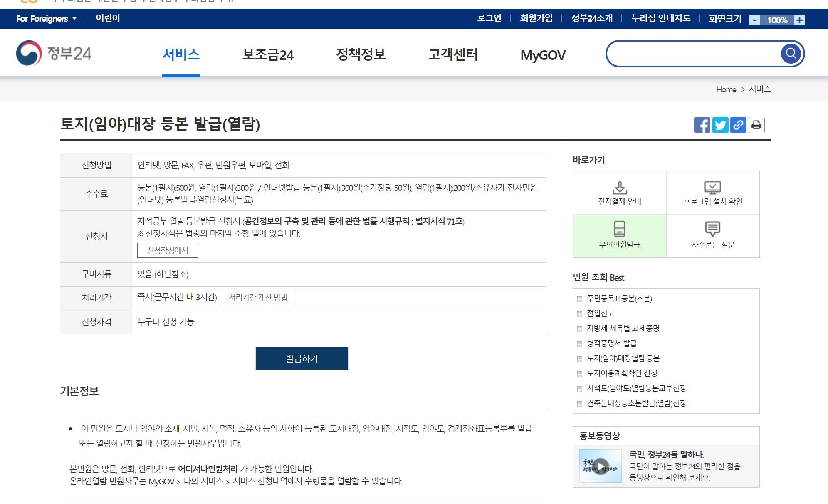Screen dimensions: 828x504
Task: Open 프로그램 설치 확인 shortcut
Action: tap(713, 193)
